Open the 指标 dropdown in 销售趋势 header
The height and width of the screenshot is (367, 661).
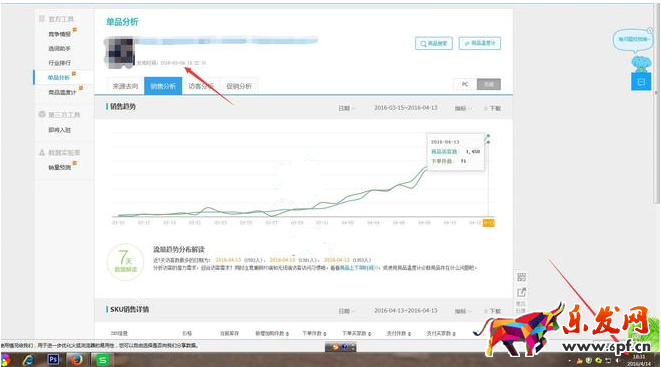pyautogui.click(x=462, y=108)
